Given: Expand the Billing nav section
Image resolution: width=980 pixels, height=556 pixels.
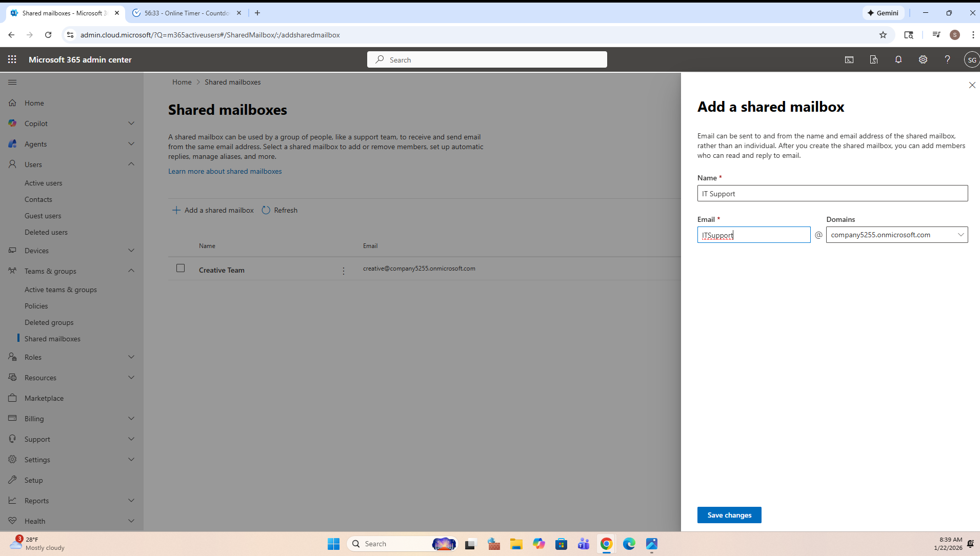Looking at the screenshot, I should click(x=131, y=418).
